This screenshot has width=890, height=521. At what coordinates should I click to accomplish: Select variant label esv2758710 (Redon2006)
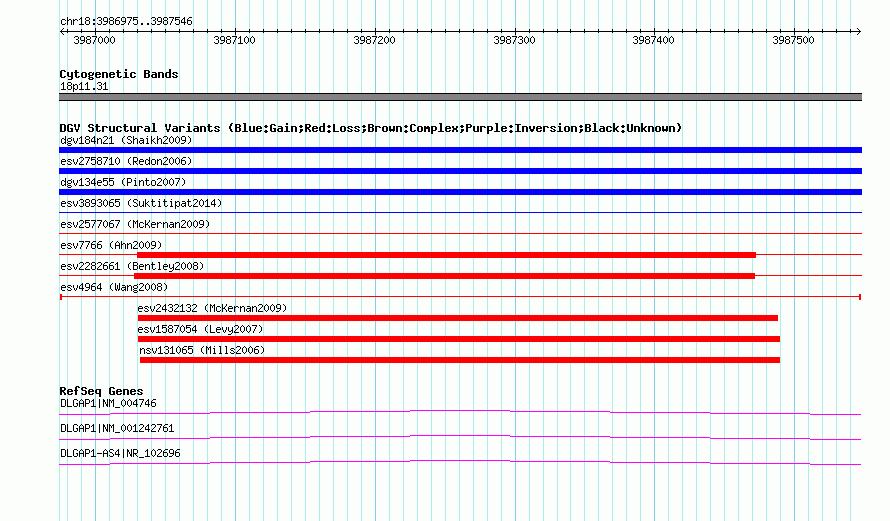click(126, 161)
